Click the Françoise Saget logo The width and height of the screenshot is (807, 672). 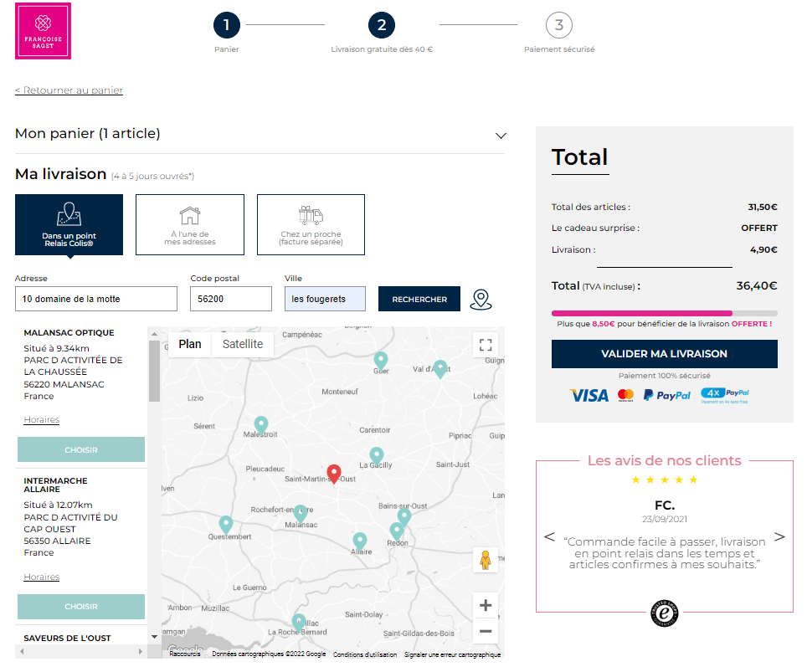click(x=44, y=31)
